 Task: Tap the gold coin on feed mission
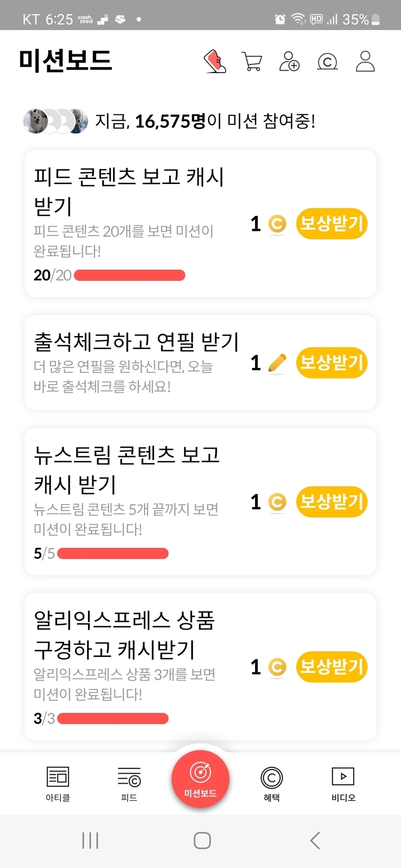pos(277,224)
